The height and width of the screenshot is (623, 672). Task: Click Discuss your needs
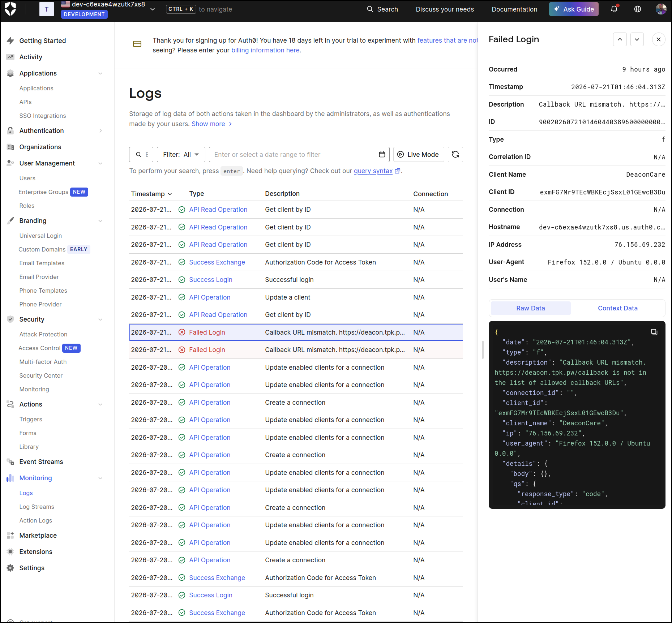pos(445,9)
